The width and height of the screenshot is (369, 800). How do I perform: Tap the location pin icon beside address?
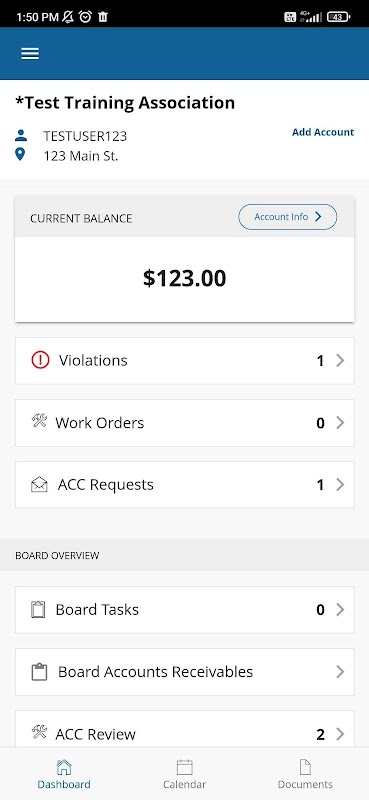(20, 154)
